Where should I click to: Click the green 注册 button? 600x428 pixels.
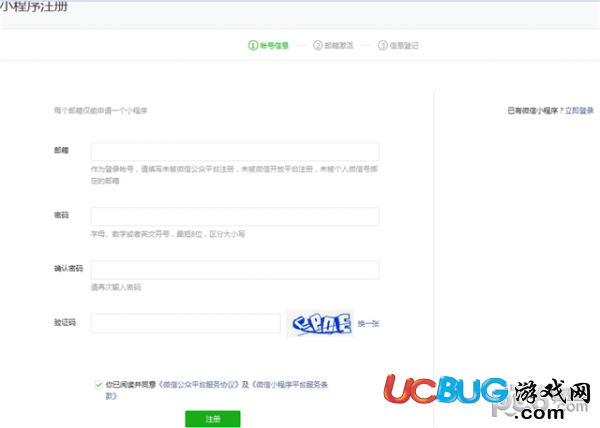[213, 419]
